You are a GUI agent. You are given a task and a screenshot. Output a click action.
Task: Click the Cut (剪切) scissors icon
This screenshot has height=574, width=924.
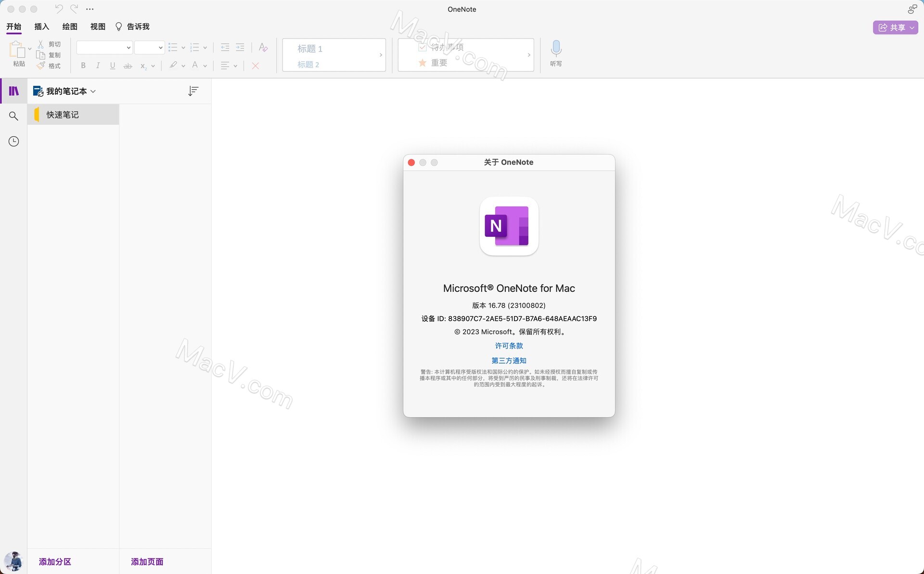pyautogui.click(x=41, y=44)
